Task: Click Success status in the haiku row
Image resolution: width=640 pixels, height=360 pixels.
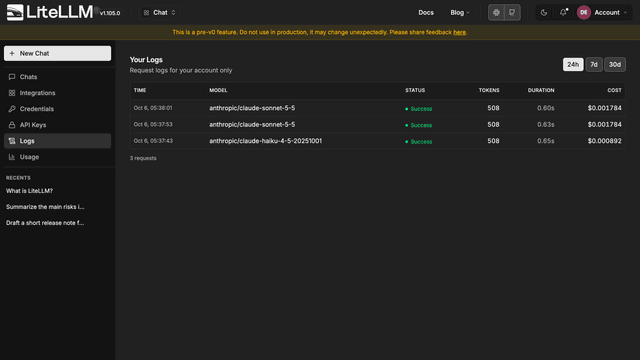Action: point(418,142)
